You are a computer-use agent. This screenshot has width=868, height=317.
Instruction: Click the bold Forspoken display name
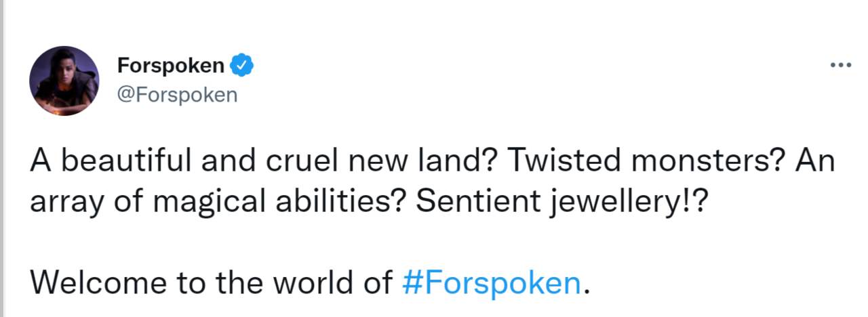click(x=170, y=66)
